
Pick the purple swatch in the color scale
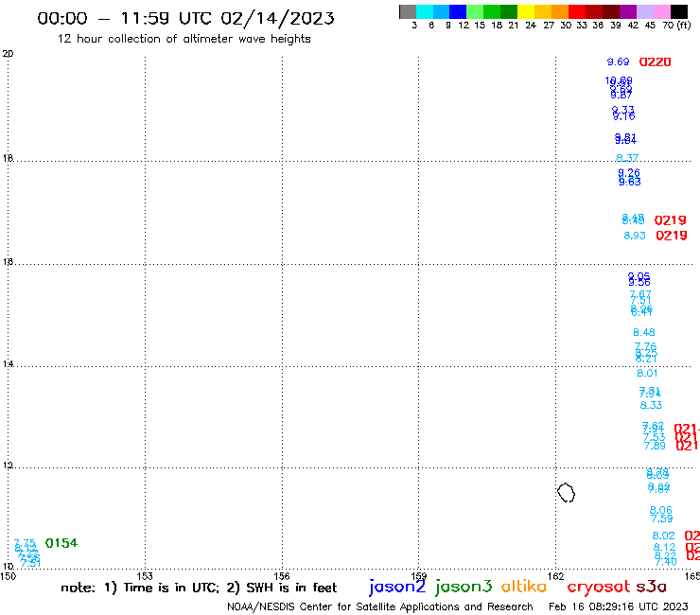tap(628, 11)
